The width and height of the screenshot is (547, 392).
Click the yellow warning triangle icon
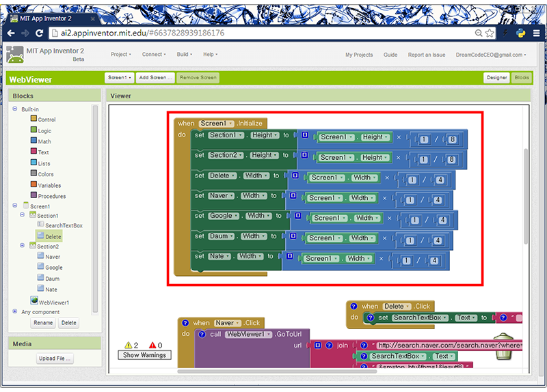[x=129, y=345]
